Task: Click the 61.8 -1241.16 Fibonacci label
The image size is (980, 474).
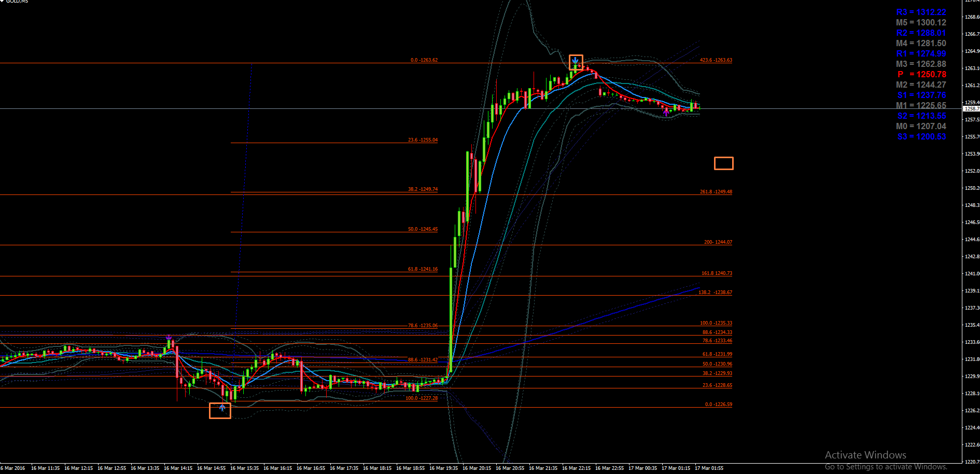Action: 423,269
